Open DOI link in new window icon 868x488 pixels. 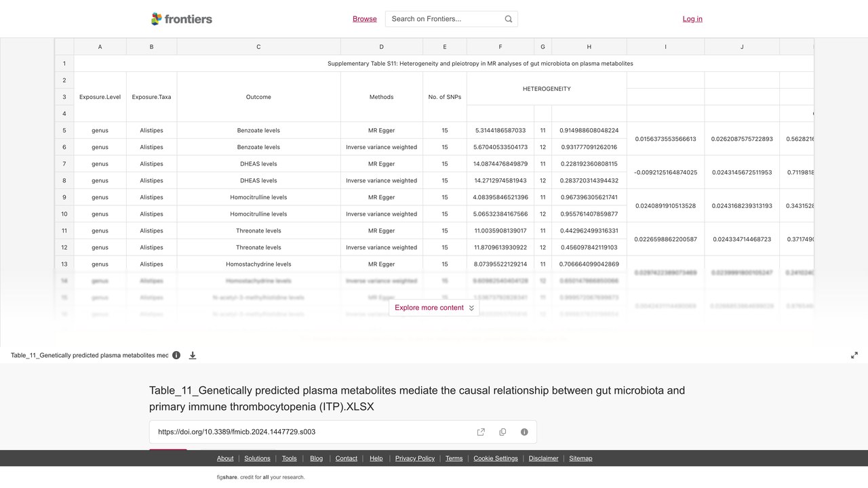pos(481,432)
